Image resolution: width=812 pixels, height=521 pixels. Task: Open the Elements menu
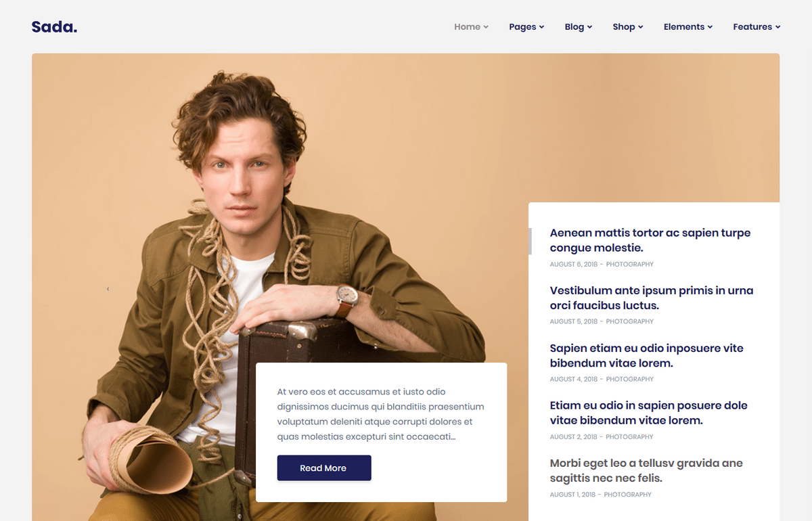[x=688, y=27]
